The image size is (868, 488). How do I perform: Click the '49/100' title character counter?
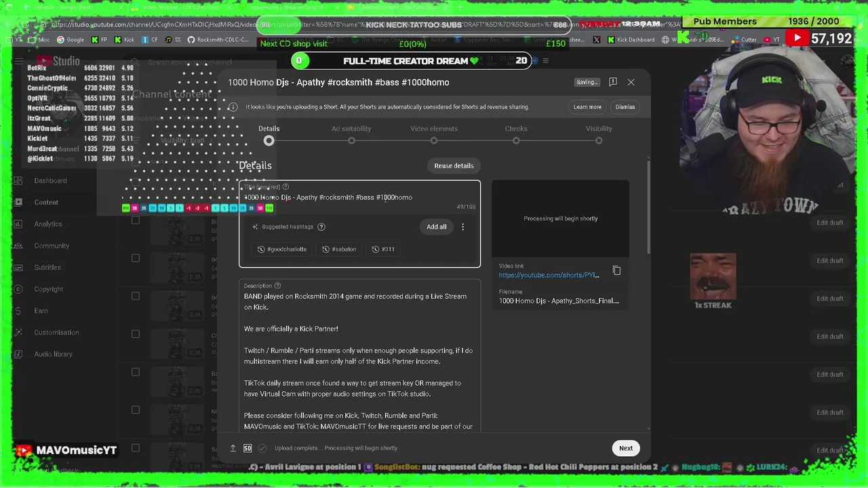point(466,207)
